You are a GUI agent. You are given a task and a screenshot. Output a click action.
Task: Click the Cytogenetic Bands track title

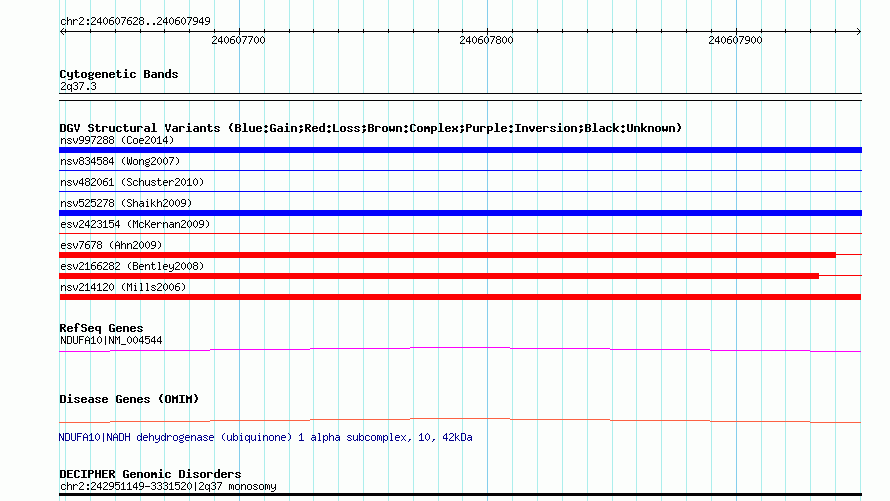tap(119, 74)
